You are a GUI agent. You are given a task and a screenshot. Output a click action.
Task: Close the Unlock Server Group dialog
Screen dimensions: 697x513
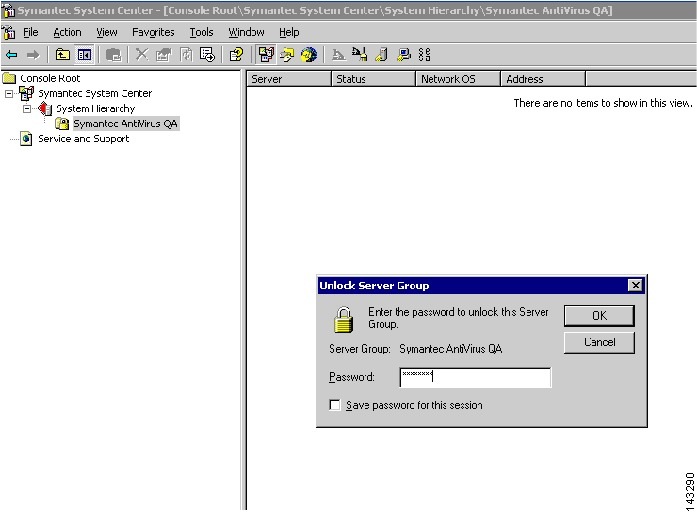tap(636, 285)
